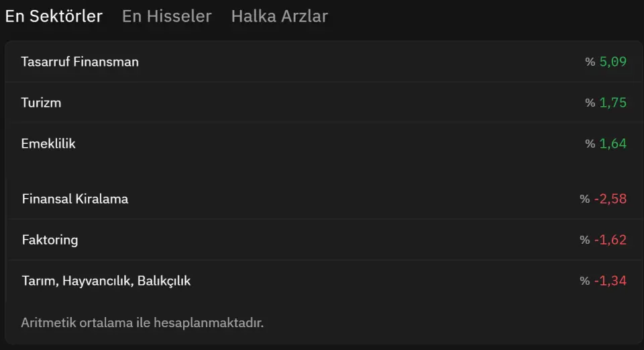This screenshot has width=644, height=350.
Task: Click the percent sign beside -2,58
Action: tap(585, 199)
